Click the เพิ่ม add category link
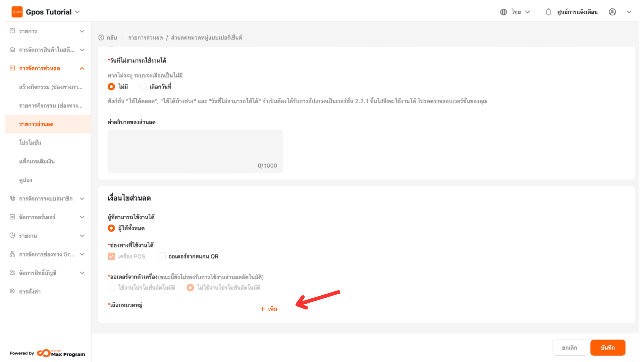The height and width of the screenshot is (362, 644). coord(269,309)
